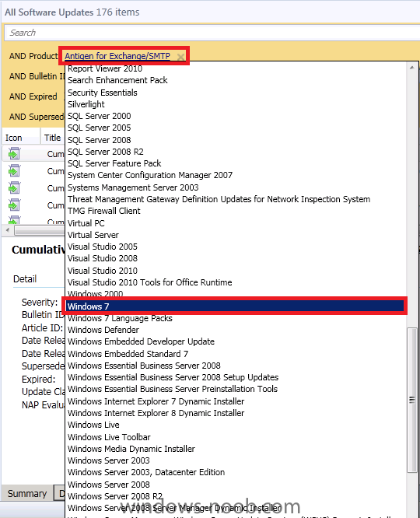420x518 pixels.
Task: Choose Visual Studio 2005
Action: [103, 247]
